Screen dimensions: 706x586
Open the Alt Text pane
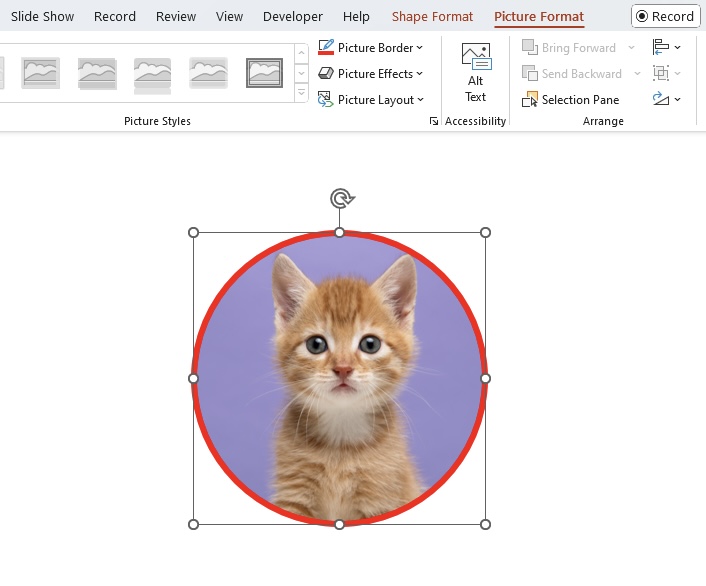[475, 73]
